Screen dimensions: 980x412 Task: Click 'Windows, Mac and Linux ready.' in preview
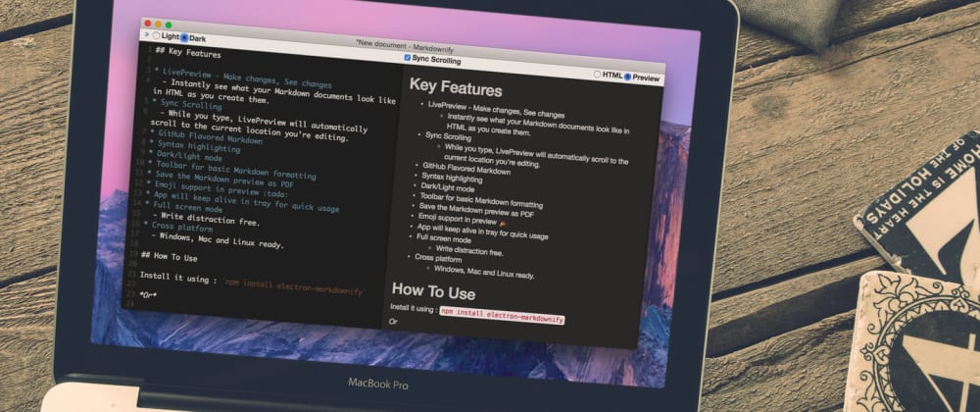tap(484, 272)
